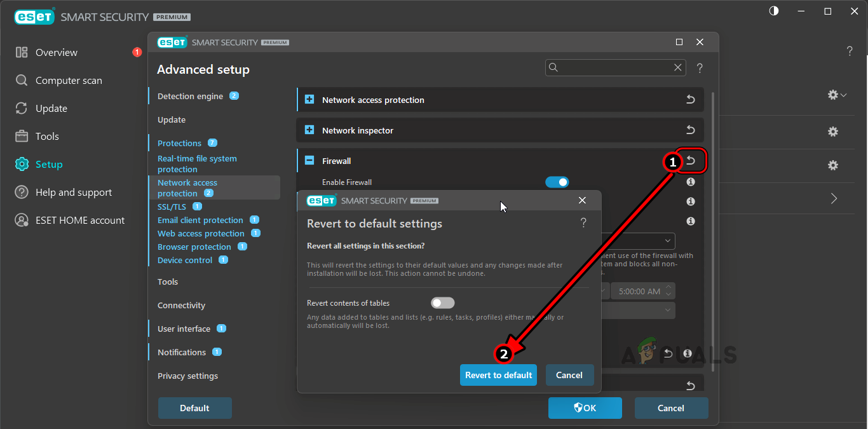Viewport: 868px width, 429px height.
Task: Click the Tools icon in the left sidebar
Action: coord(22,136)
